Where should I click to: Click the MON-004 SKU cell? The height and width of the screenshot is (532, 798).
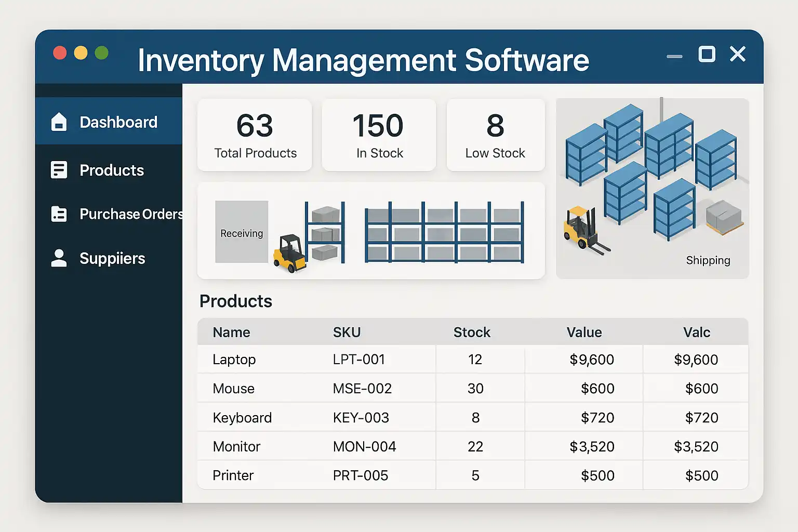(x=364, y=447)
